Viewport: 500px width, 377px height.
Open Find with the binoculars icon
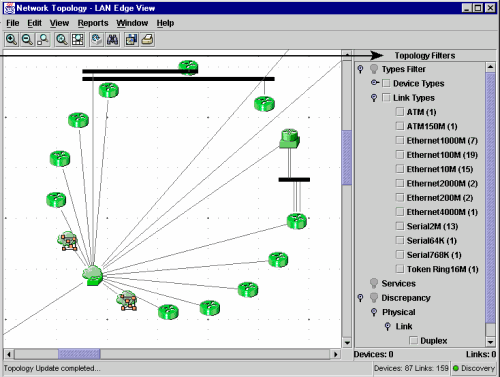[112, 40]
